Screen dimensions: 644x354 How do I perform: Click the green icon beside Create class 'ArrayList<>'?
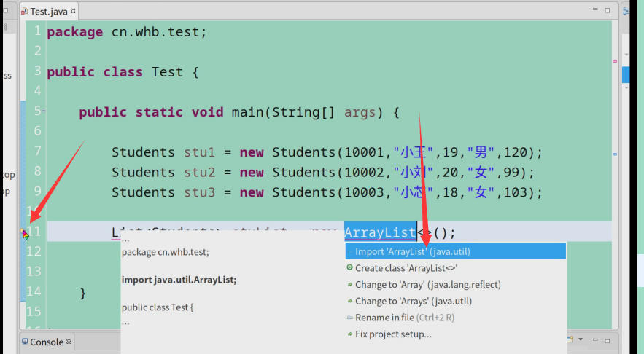tap(350, 267)
